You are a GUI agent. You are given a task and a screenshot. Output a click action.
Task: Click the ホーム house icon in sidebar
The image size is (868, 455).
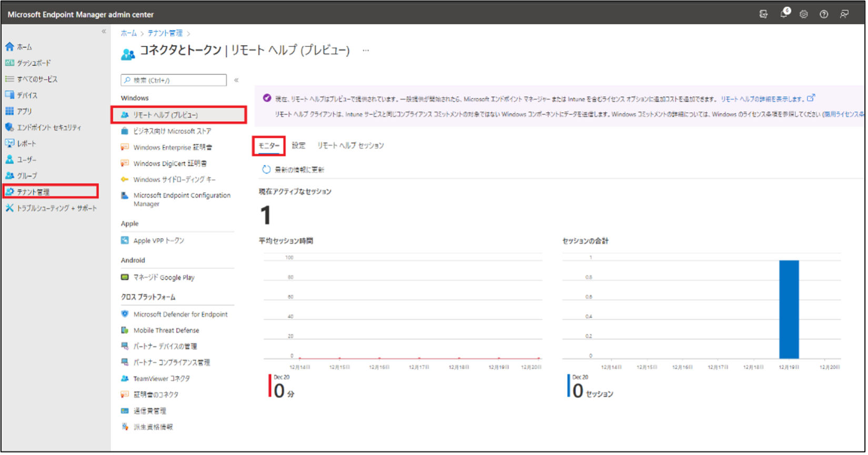9,47
